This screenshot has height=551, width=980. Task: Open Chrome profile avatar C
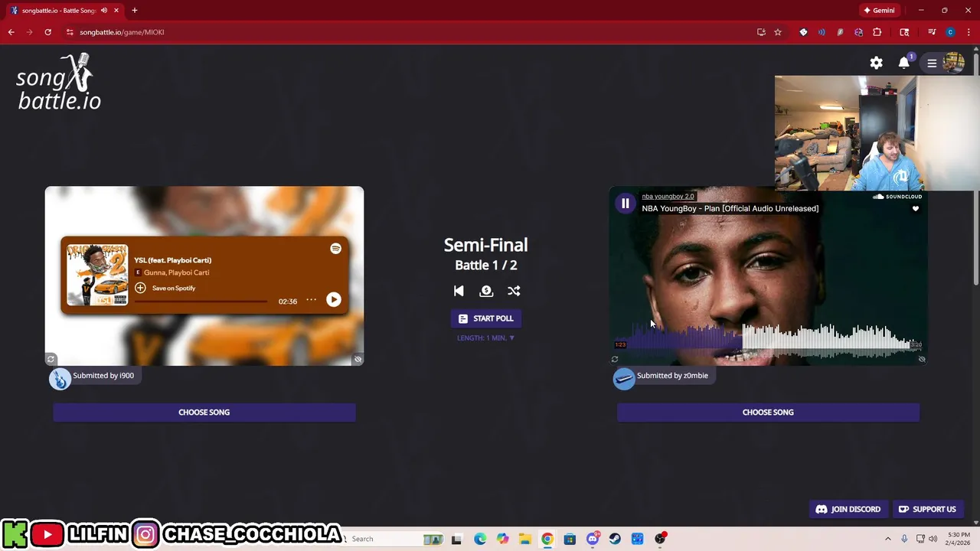point(950,32)
